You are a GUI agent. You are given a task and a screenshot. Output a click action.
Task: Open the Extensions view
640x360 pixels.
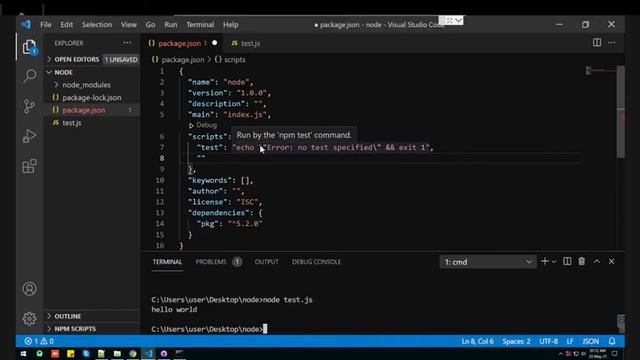pos(29,166)
